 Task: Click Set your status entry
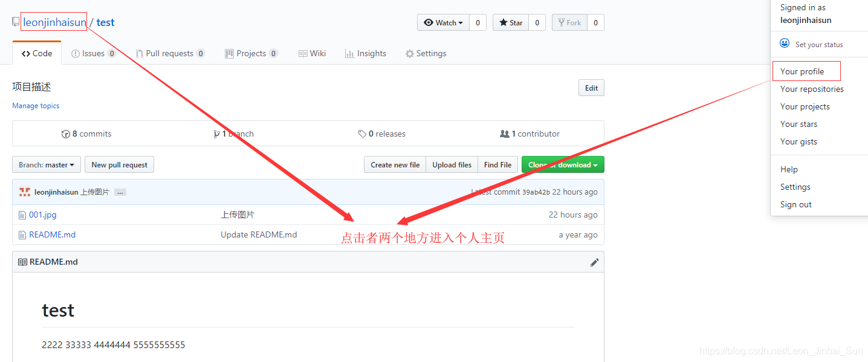pos(819,44)
